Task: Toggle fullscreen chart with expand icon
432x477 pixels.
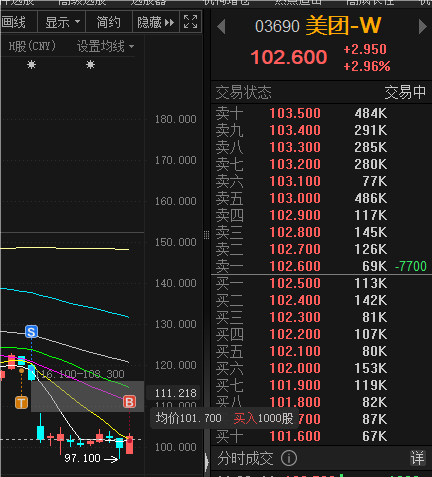Action: pyautogui.click(x=191, y=22)
